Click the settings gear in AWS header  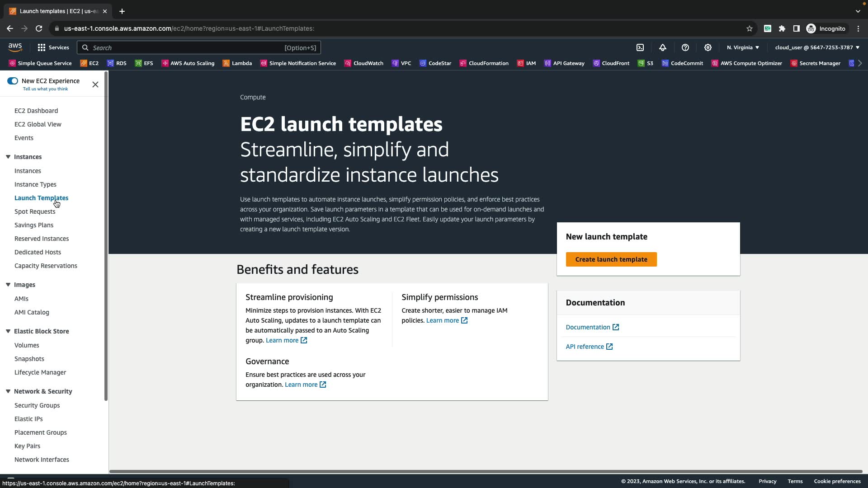tap(708, 47)
